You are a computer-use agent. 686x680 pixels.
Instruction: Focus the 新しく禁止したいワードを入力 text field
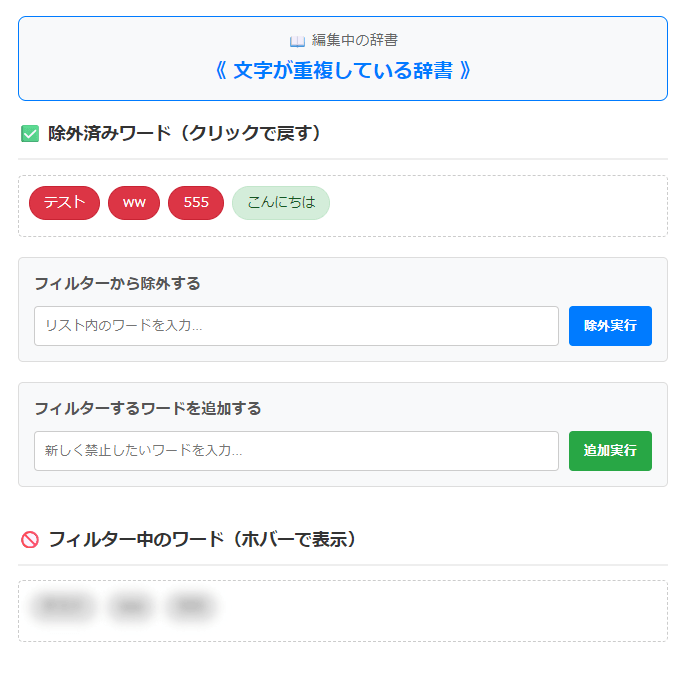(296, 451)
